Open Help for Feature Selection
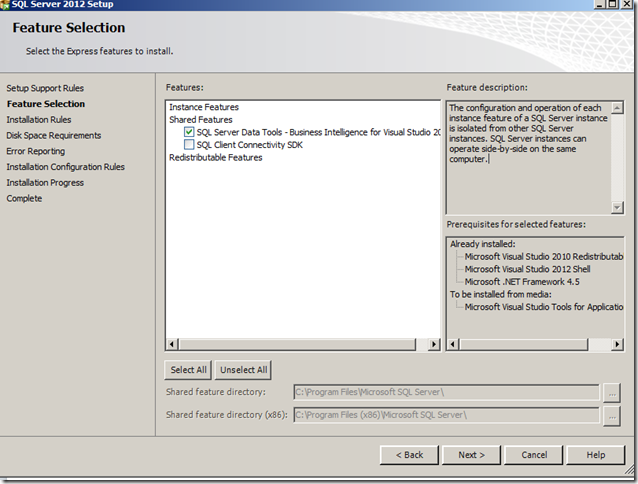Image resolution: width=638 pixels, height=484 pixels. [596, 455]
